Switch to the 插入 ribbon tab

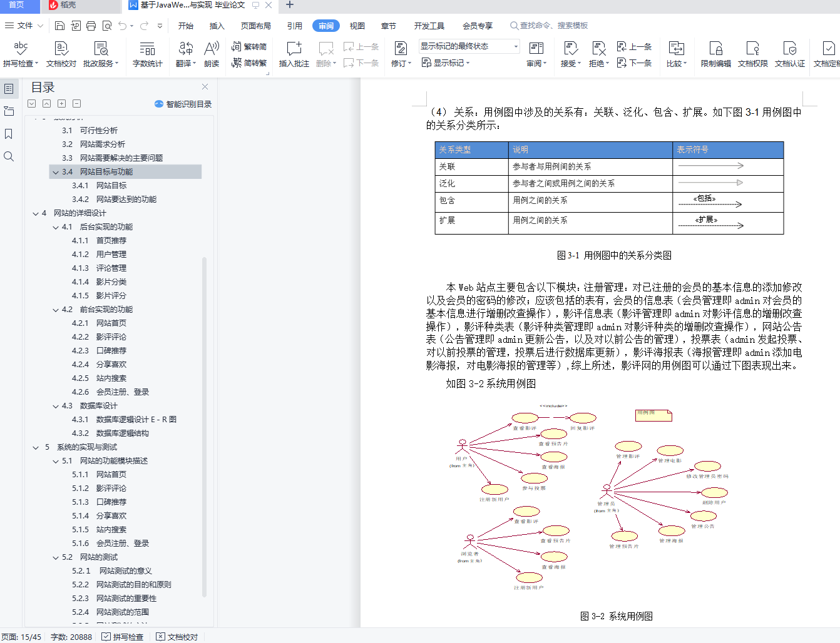[x=217, y=26]
